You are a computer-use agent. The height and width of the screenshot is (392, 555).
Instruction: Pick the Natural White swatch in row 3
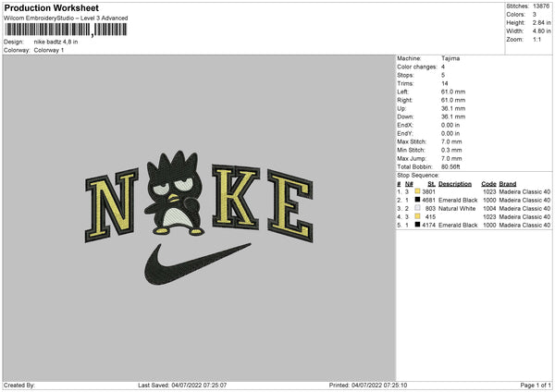point(417,208)
